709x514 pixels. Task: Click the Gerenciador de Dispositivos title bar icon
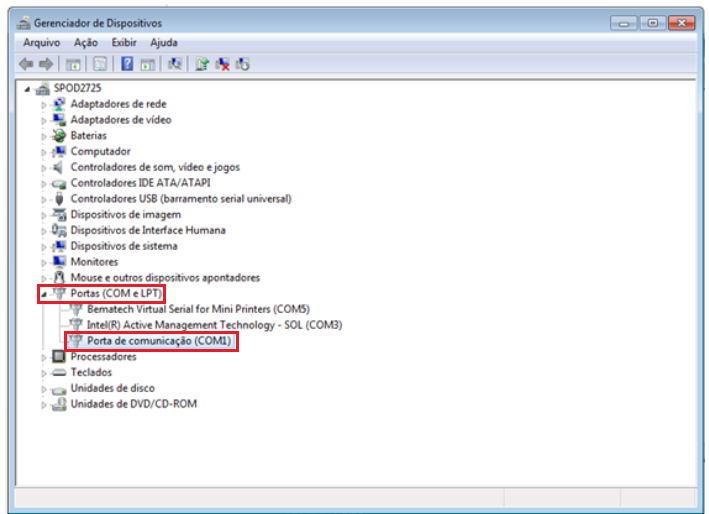click(x=24, y=23)
